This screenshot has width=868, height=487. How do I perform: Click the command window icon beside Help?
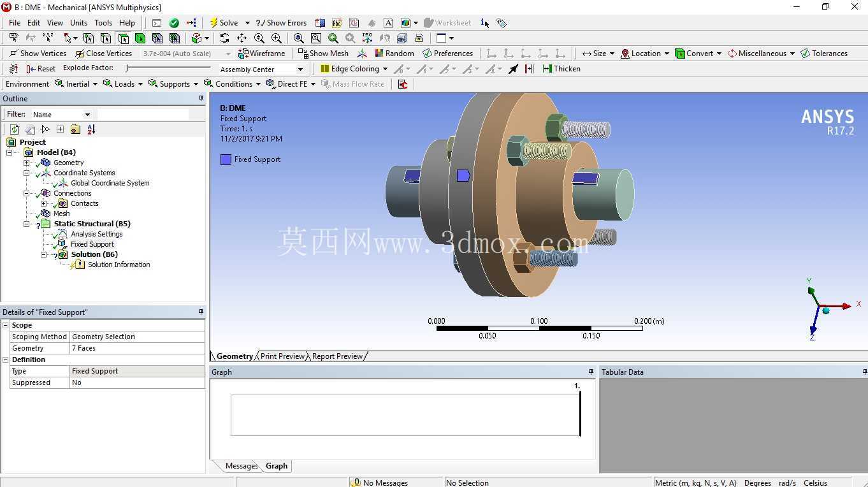(157, 23)
